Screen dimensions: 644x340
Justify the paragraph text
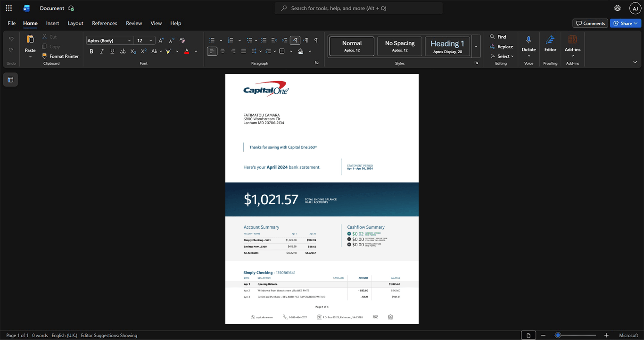pyautogui.click(x=243, y=51)
